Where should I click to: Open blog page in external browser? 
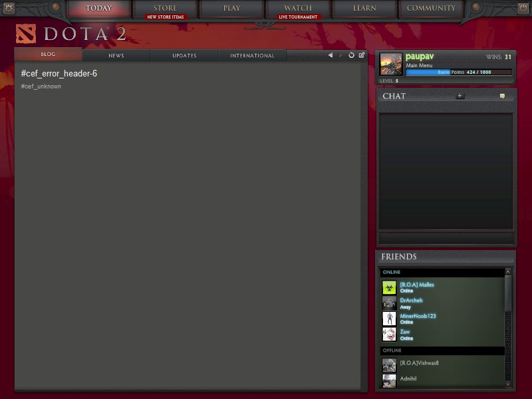click(362, 55)
